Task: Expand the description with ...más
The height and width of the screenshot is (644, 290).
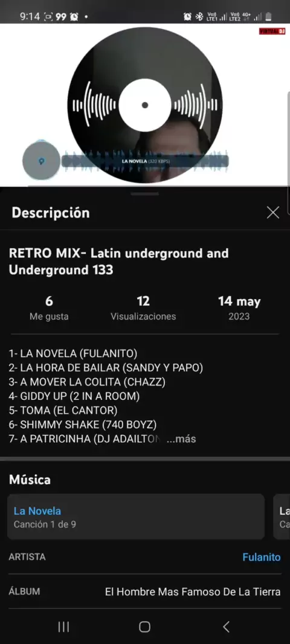Action: pos(181,439)
